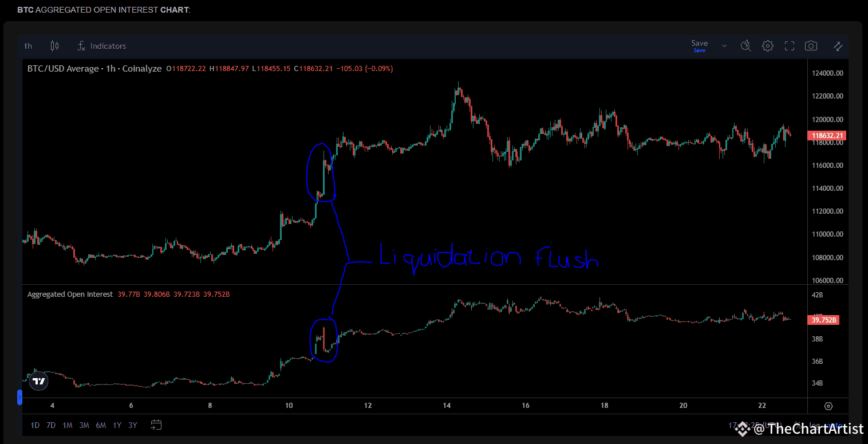Switch to the 3M time range
Image resolution: width=868 pixels, height=444 pixels.
click(x=84, y=425)
